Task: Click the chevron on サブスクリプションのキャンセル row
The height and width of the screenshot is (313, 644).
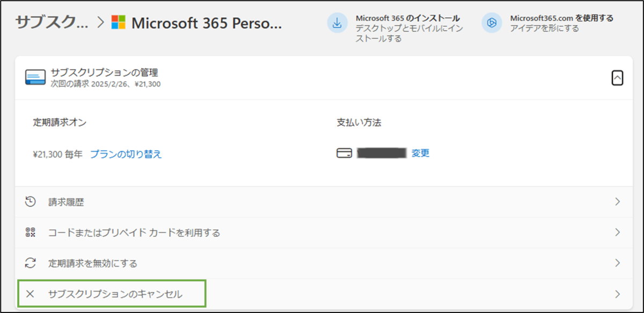Action: click(618, 294)
